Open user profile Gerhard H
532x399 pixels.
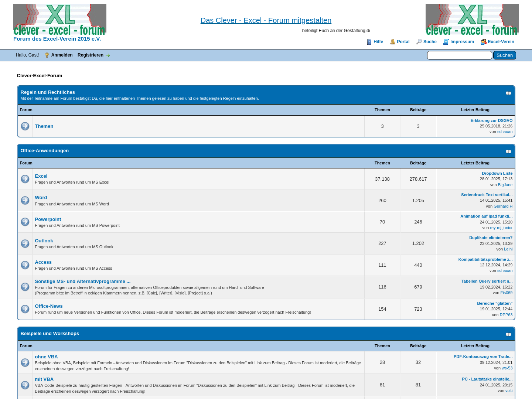pyautogui.click(x=503, y=206)
